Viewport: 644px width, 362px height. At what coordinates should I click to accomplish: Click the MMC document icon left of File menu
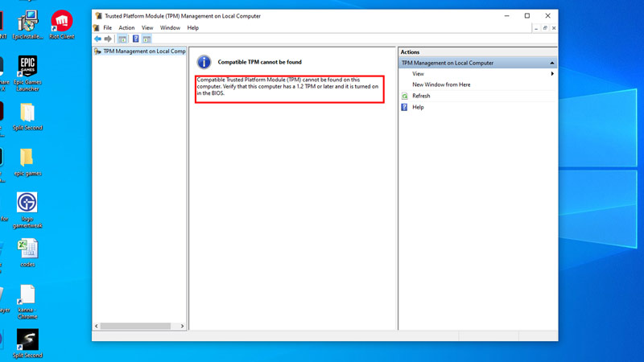[96, 28]
